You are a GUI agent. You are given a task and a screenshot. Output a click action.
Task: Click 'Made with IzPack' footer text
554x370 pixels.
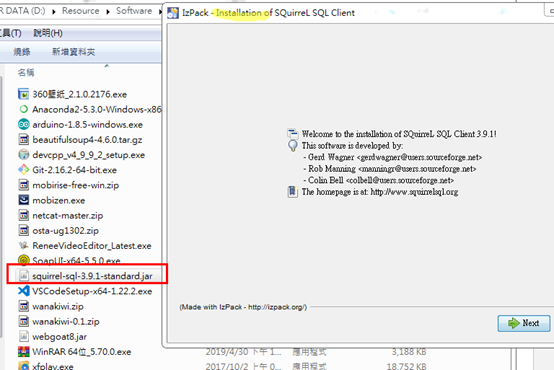click(x=243, y=307)
